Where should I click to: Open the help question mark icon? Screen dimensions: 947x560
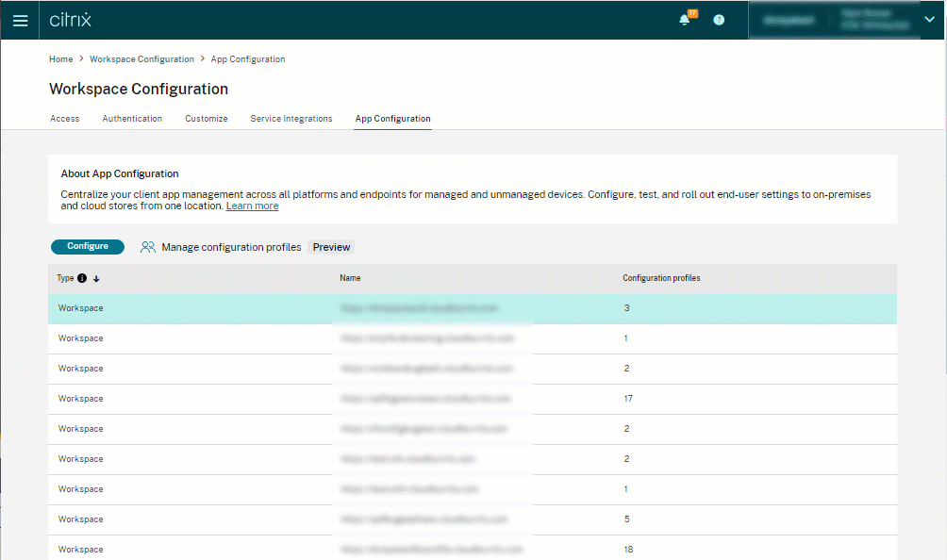tap(719, 20)
